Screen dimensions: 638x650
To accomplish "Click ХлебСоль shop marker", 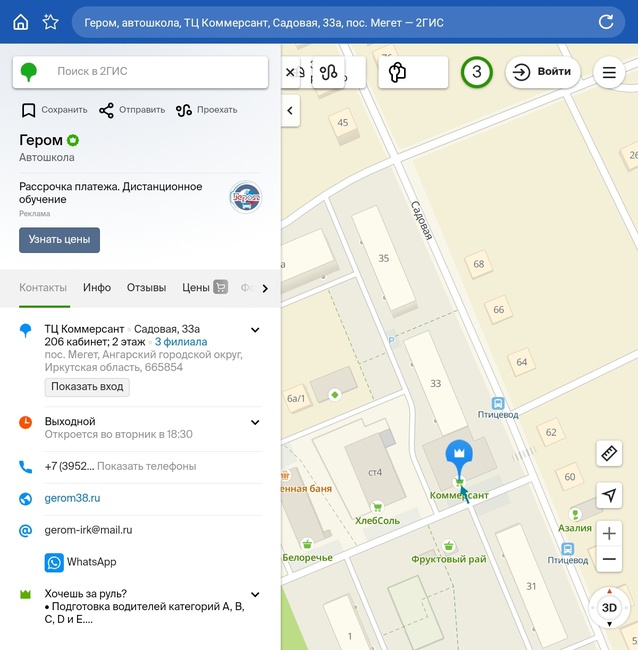I will (x=377, y=507).
